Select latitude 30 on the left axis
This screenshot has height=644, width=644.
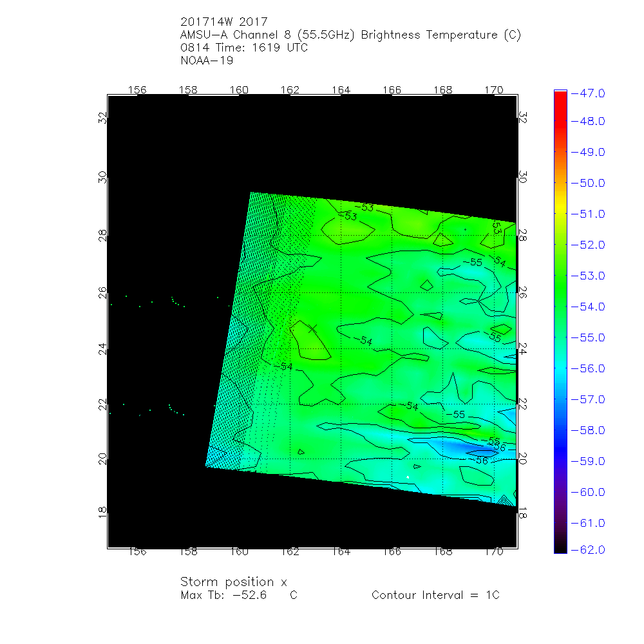tap(102, 178)
